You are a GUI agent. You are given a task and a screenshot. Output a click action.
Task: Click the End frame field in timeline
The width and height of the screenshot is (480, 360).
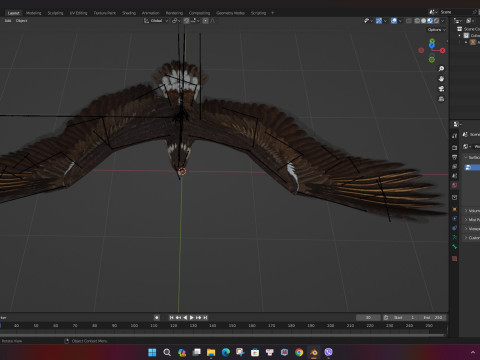click(433, 317)
